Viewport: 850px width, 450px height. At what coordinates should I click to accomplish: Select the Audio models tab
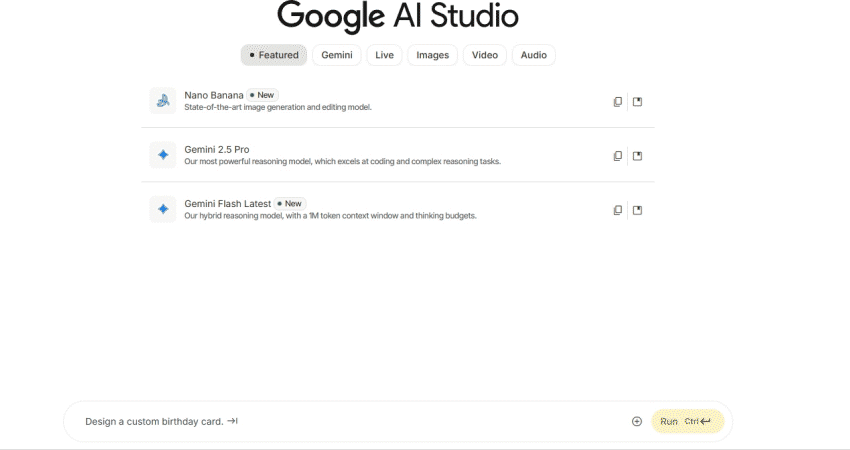tap(533, 55)
